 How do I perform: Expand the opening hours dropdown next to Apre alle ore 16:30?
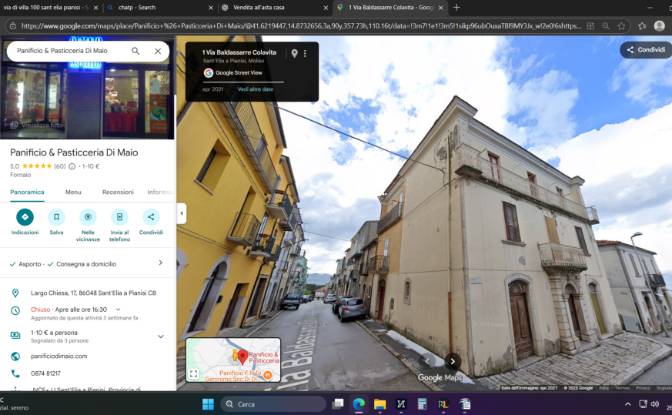(x=118, y=310)
